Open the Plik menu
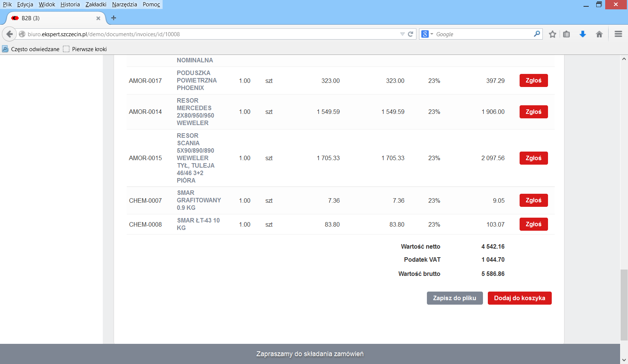The image size is (628, 364). coord(7,4)
